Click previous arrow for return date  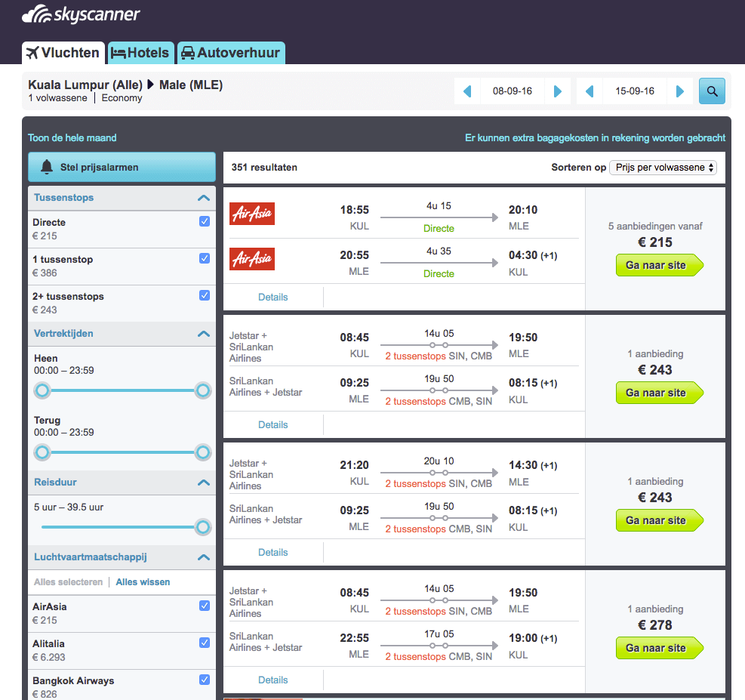coord(590,91)
